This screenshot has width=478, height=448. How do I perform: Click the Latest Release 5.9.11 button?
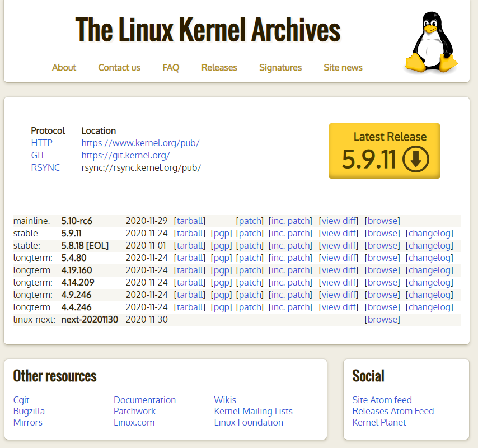[x=385, y=151]
